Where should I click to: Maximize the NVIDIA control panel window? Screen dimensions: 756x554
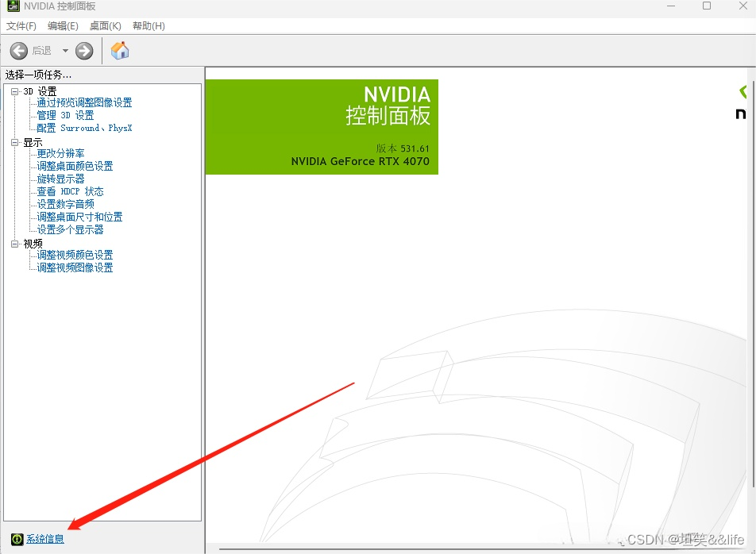click(707, 6)
